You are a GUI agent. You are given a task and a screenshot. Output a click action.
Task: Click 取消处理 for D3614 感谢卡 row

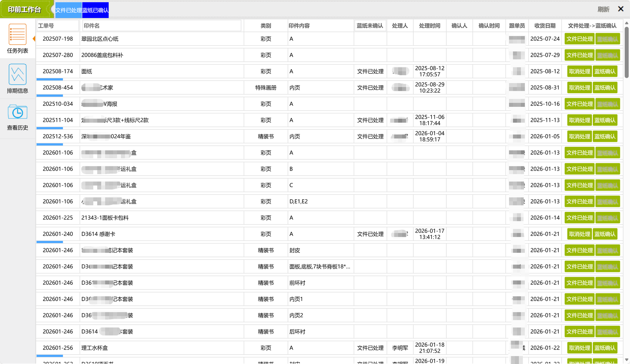click(579, 234)
